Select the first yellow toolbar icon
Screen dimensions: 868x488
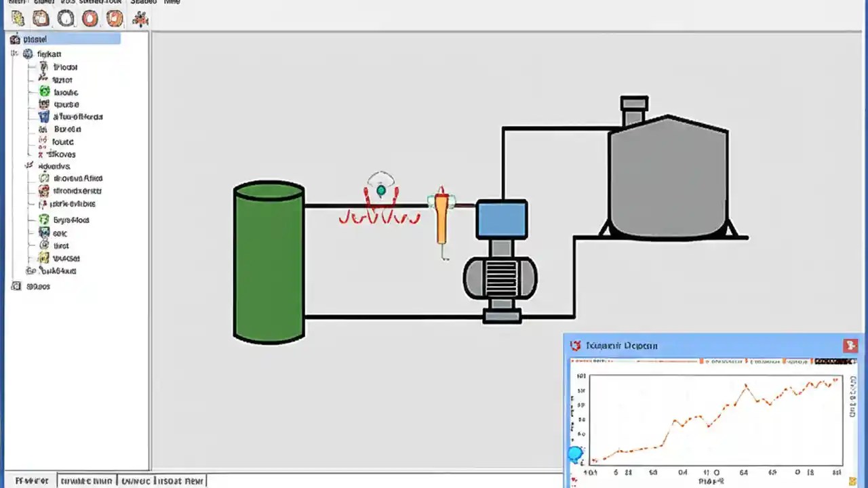(x=18, y=18)
